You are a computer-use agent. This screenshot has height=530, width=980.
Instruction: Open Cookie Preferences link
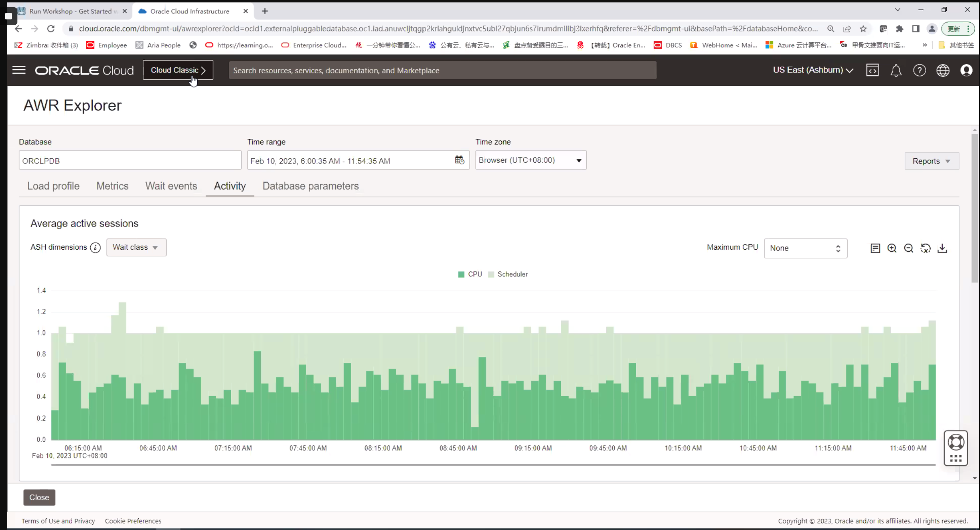(133, 521)
